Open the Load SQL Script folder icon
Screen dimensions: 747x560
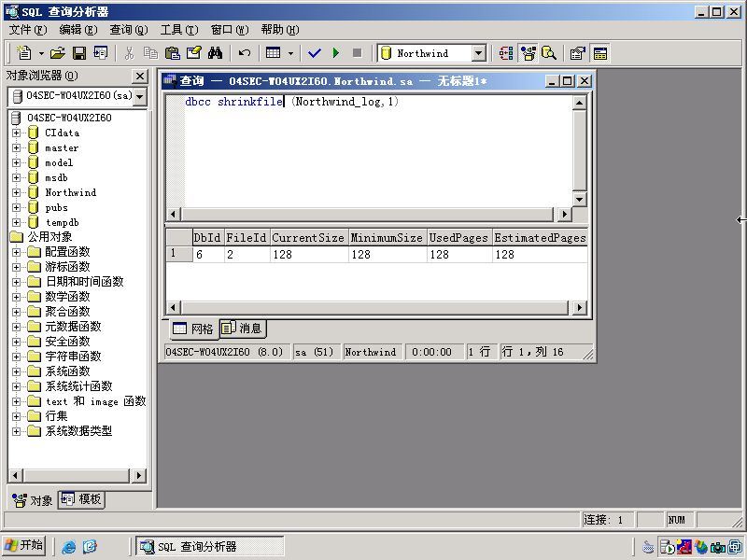58,53
